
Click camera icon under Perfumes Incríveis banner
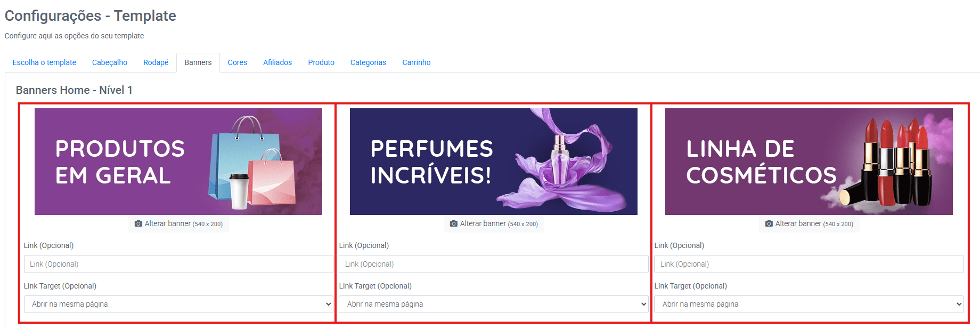(x=454, y=224)
